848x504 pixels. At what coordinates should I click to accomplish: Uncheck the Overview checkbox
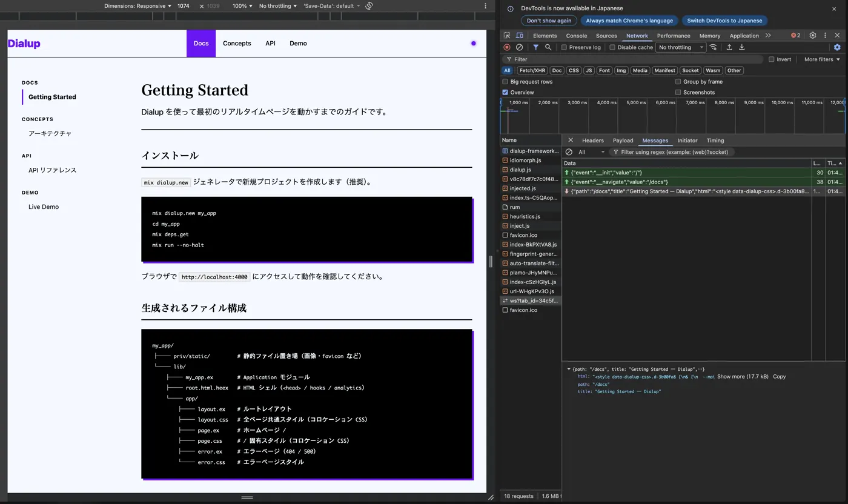(x=505, y=93)
